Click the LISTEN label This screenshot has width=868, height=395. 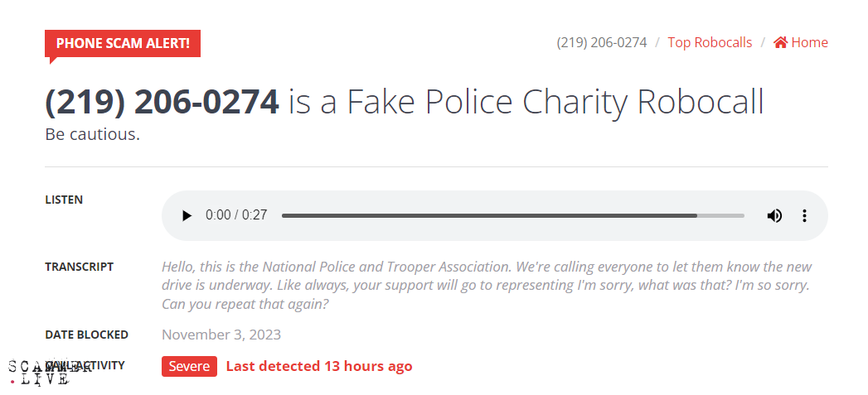(x=64, y=200)
